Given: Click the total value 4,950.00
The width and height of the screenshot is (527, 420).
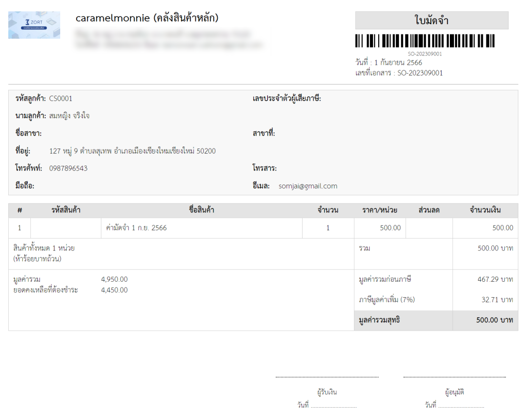Looking at the screenshot, I should pos(114,280).
